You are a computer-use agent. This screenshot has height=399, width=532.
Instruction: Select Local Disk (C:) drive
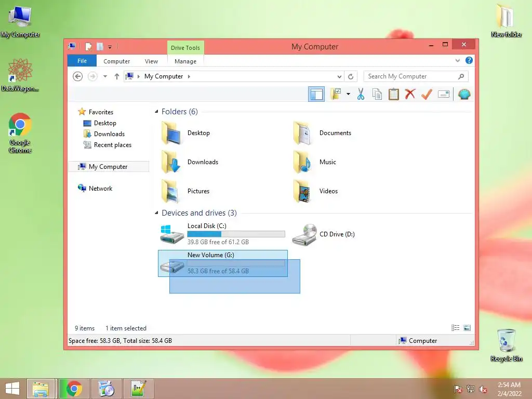(x=223, y=234)
